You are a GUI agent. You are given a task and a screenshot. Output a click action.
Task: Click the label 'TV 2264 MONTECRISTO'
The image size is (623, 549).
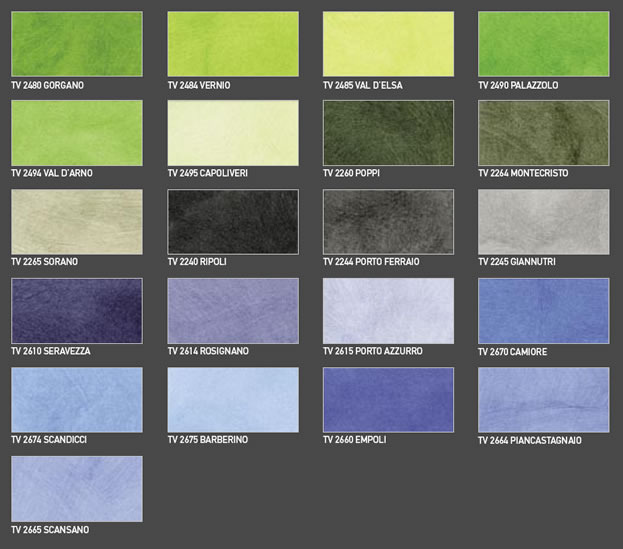(x=523, y=173)
